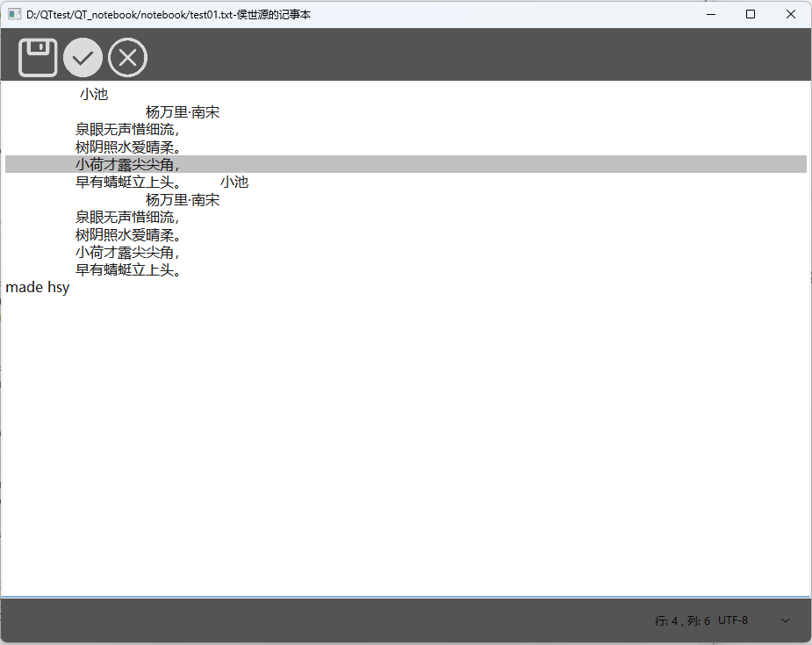This screenshot has height=645, width=812.
Task: Click the second 树阴照水爱晴柔 line
Action: pyautogui.click(x=128, y=235)
